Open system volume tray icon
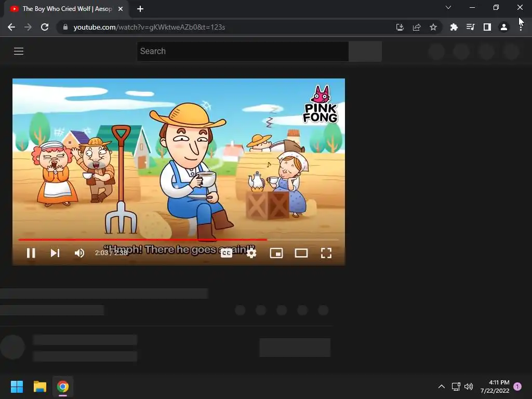Viewport: 532px width, 399px height. pyautogui.click(x=469, y=387)
